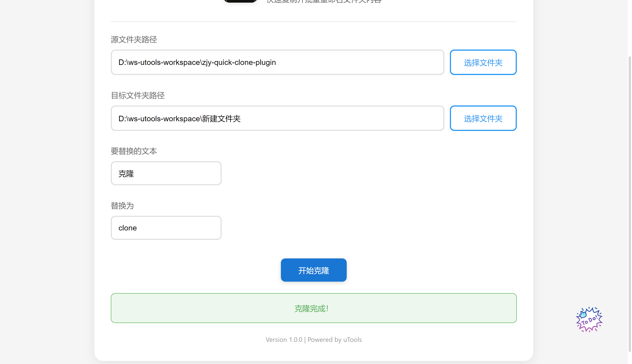Click the gray subtitle text at top
The height and width of the screenshot is (364, 632).
coord(324,2)
